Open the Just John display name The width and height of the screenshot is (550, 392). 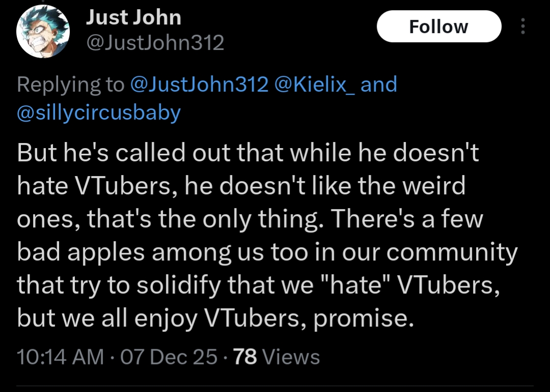134,18
